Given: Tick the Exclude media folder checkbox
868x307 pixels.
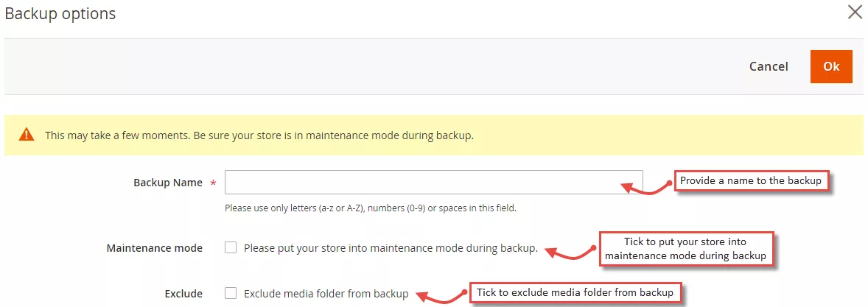Looking at the screenshot, I should tap(231, 293).
